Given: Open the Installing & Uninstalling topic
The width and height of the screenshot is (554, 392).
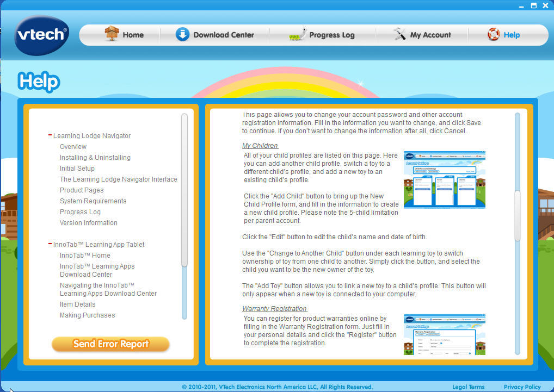Looking at the screenshot, I should 95,157.
